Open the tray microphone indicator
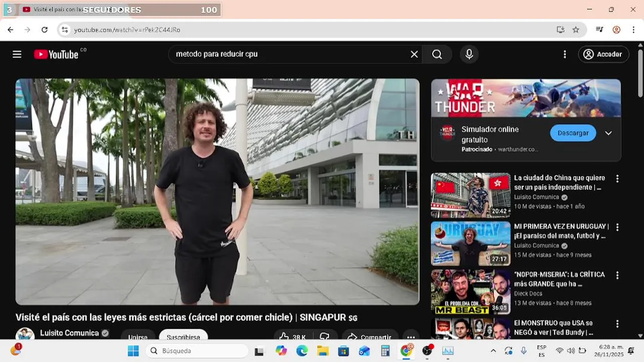Screen dimensions: 644x362 coord(524,351)
